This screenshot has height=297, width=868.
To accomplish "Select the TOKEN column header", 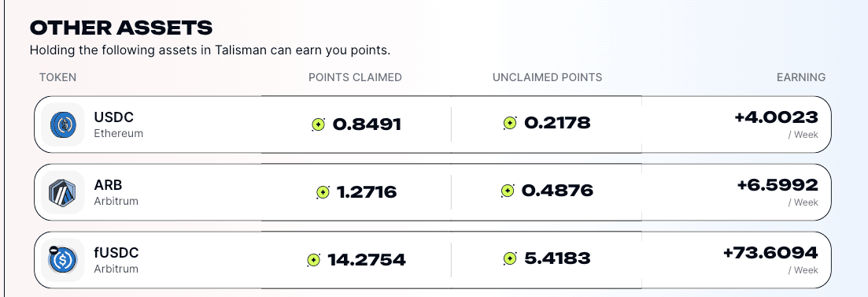I will click(x=57, y=77).
